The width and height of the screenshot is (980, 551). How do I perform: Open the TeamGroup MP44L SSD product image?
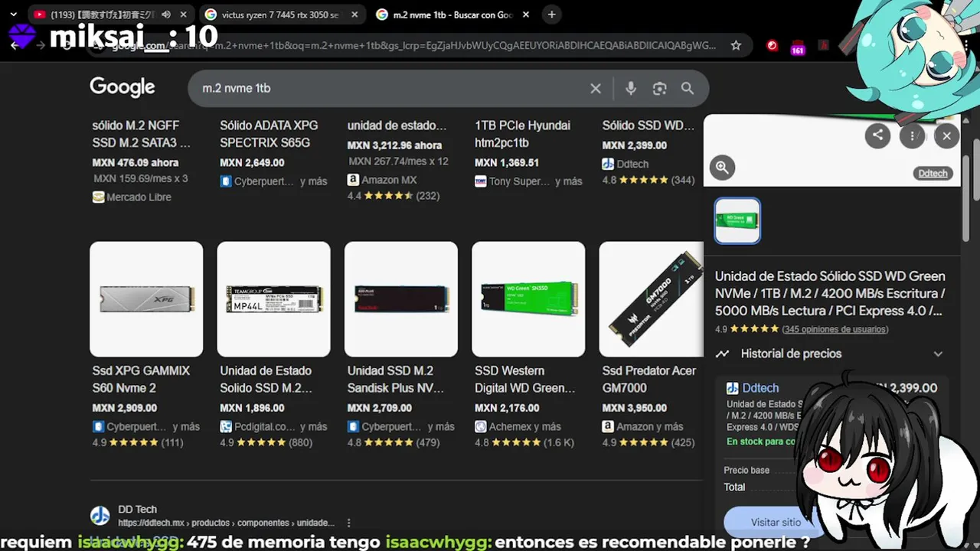click(x=274, y=299)
